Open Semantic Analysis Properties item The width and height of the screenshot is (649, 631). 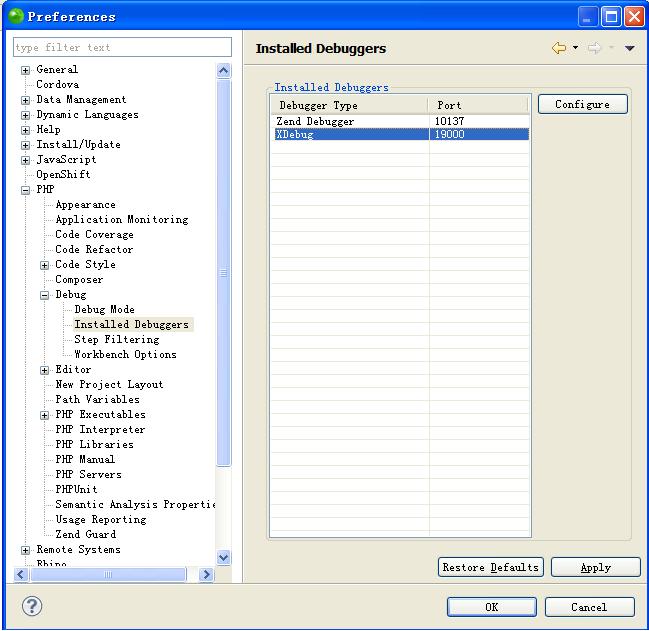tap(135, 504)
